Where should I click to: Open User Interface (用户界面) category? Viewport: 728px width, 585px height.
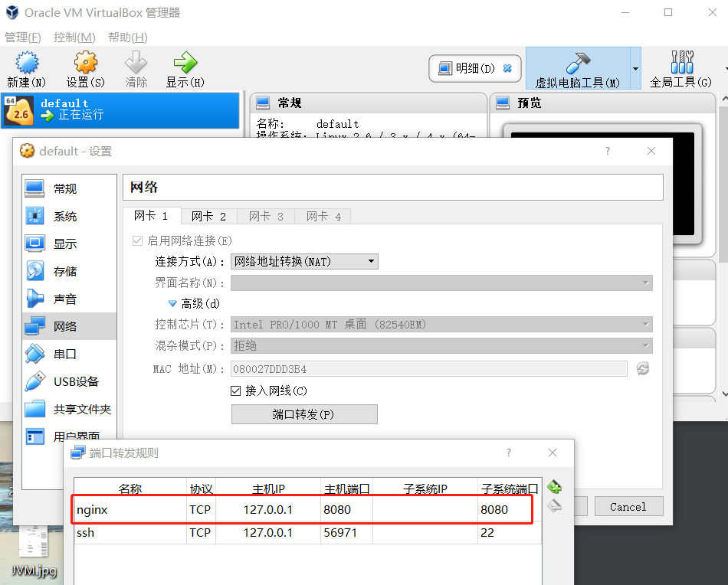tap(69, 435)
